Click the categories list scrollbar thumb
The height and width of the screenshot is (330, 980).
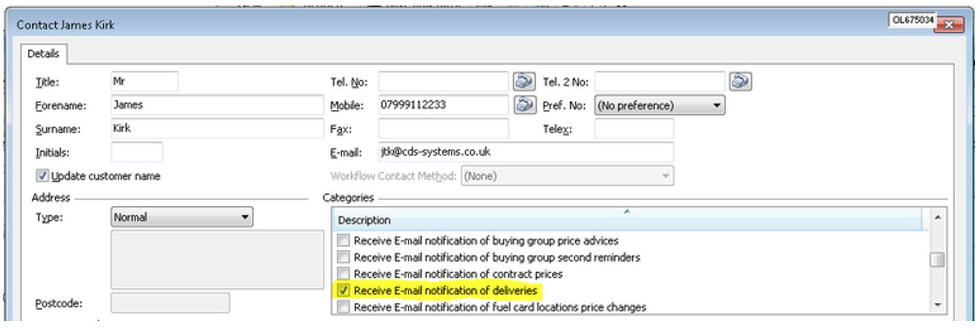coord(937,260)
